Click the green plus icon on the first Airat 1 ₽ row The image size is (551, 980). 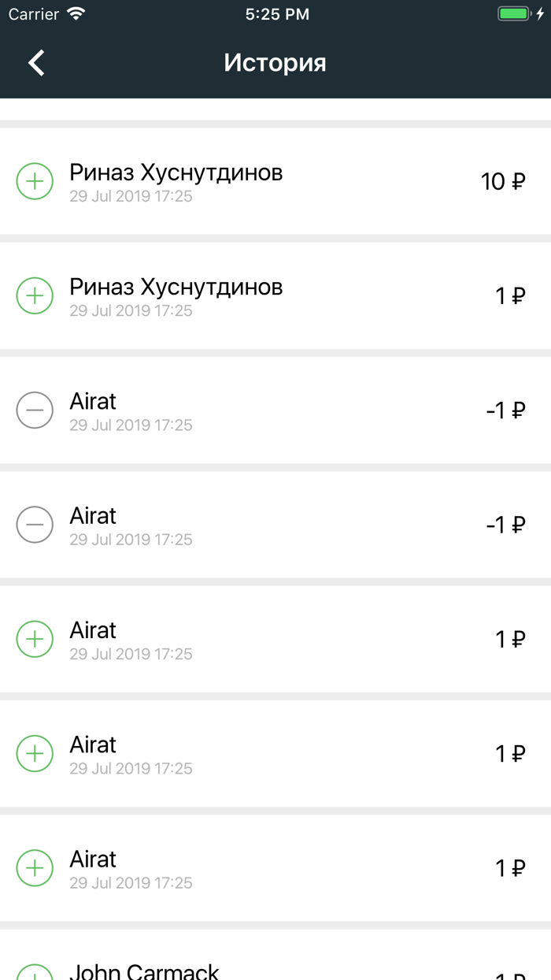coord(35,639)
